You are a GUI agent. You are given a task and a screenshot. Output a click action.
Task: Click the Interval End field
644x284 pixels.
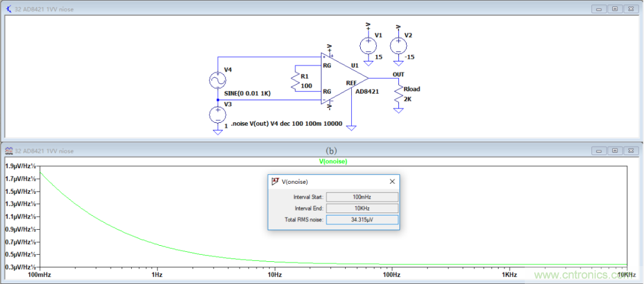(362, 208)
